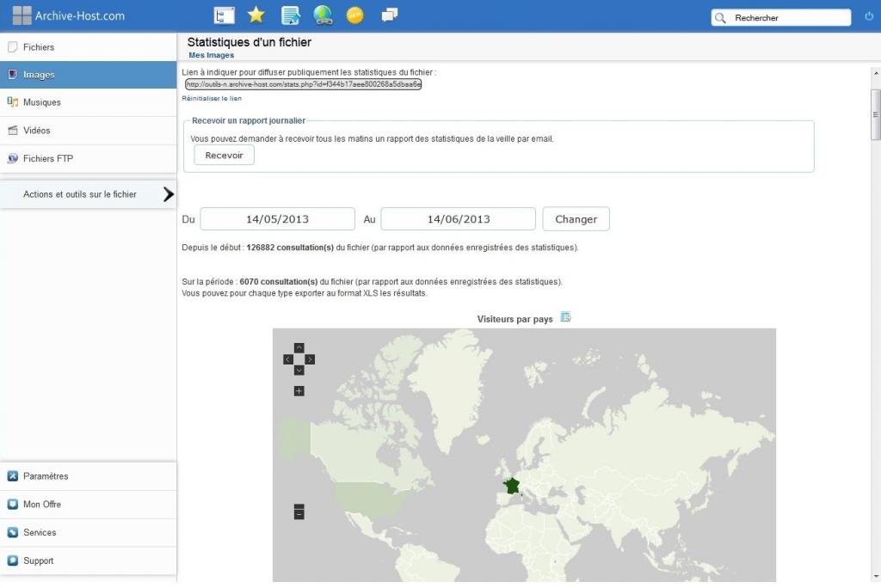Click France on the visitors map
The height and width of the screenshot is (588, 881).
point(512,486)
